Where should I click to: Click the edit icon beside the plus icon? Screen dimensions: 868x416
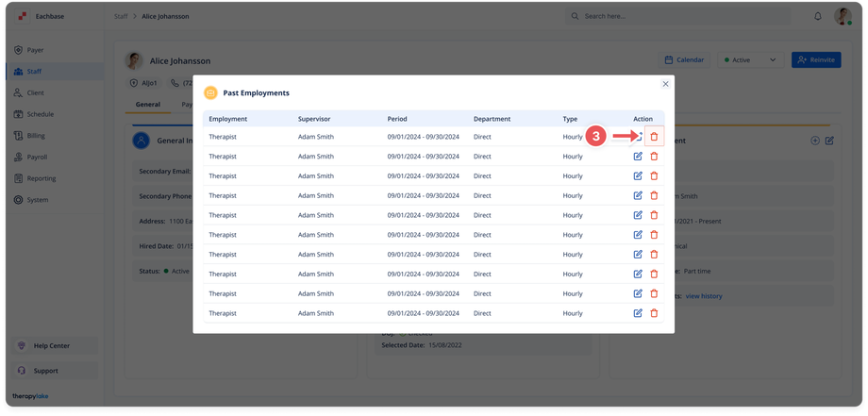coord(829,141)
